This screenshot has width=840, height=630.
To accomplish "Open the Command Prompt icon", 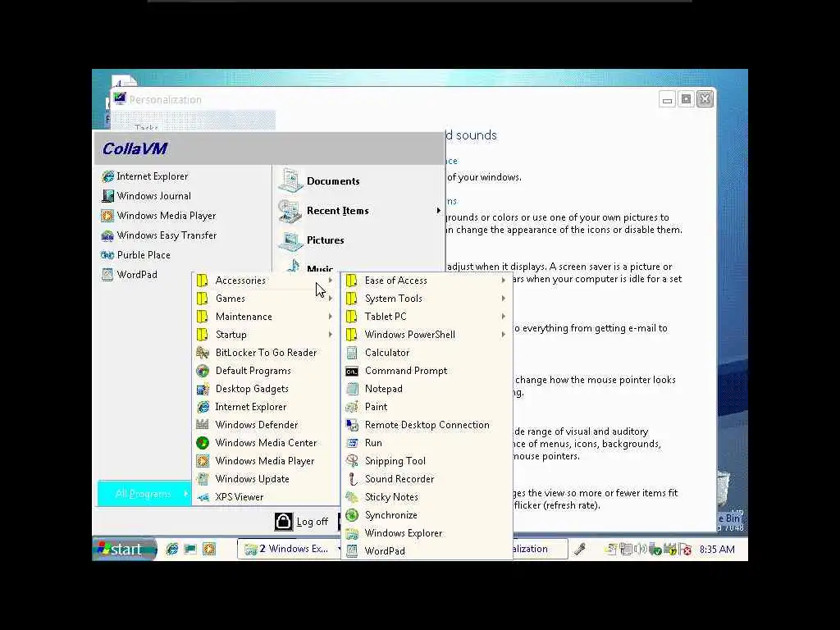I will coord(352,371).
